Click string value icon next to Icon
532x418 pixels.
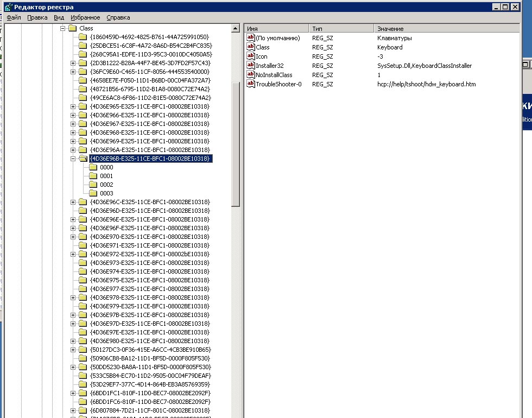[x=251, y=56]
